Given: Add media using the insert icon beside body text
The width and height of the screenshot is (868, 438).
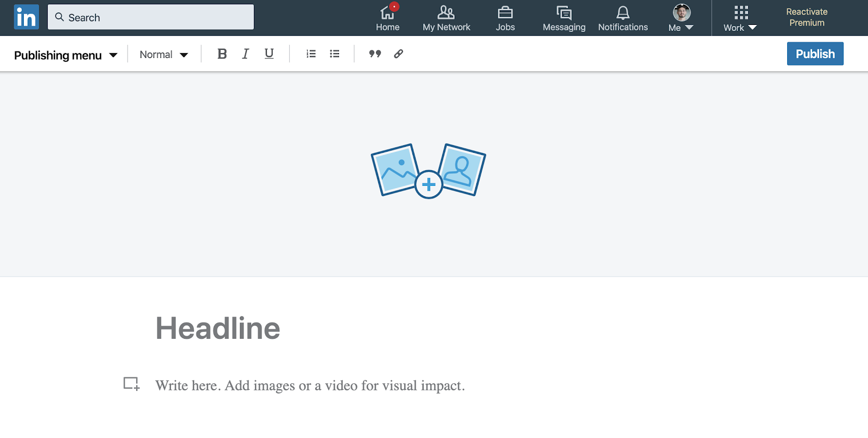Looking at the screenshot, I should pos(131,384).
